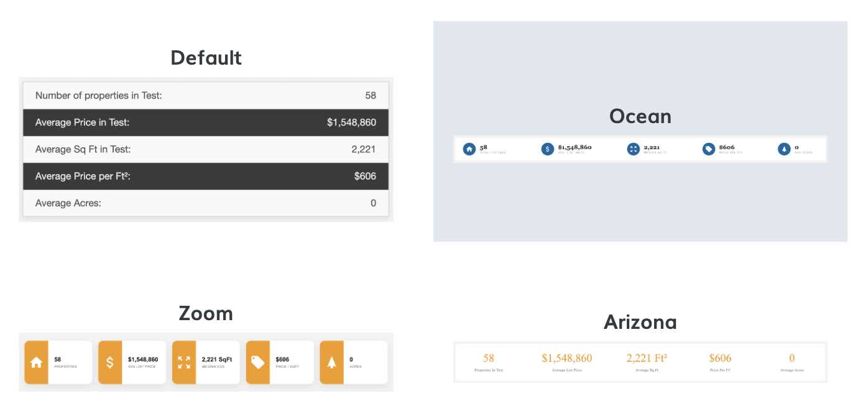This screenshot has height=419, width=868.
Task: Click the orange dollar sign icon
Action: pos(110,362)
